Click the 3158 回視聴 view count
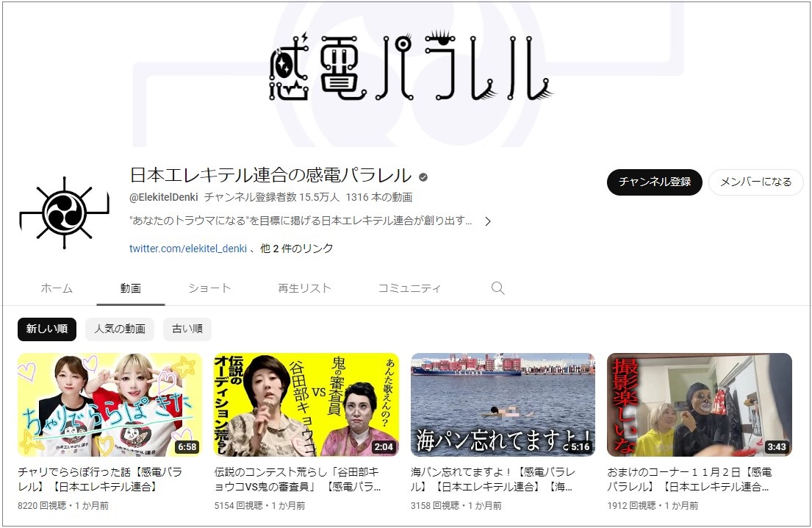The image size is (812, 528). [x=435, y=506]
